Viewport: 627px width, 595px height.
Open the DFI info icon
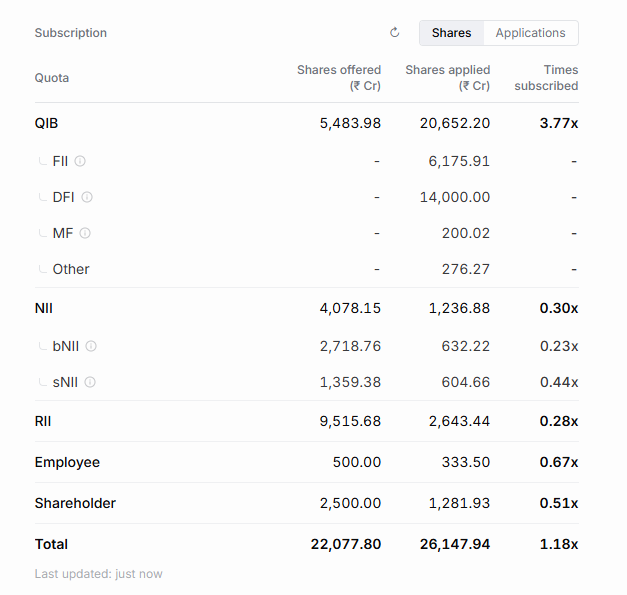click(x=87, y=197)
